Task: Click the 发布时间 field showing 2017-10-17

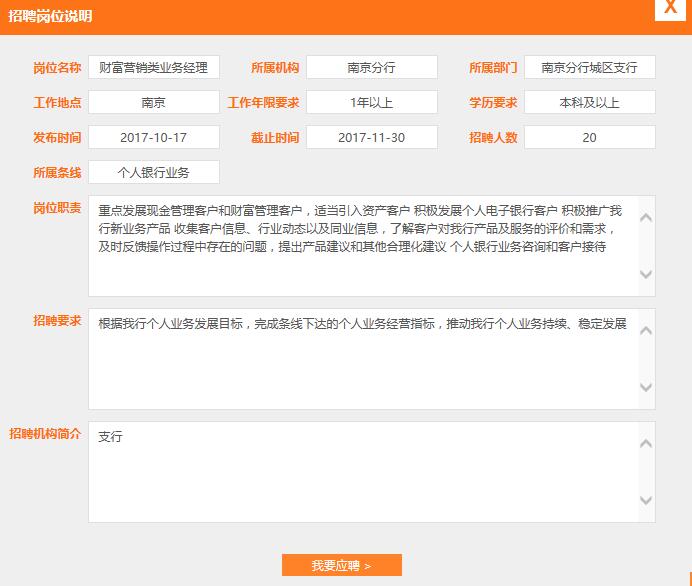Action: coord(153,137)
